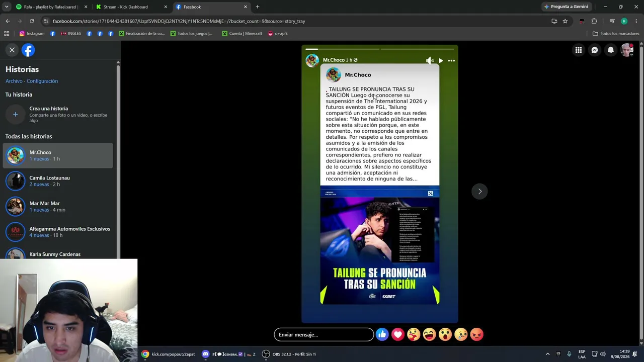Open Facebook notifications bell

[611, 50]
